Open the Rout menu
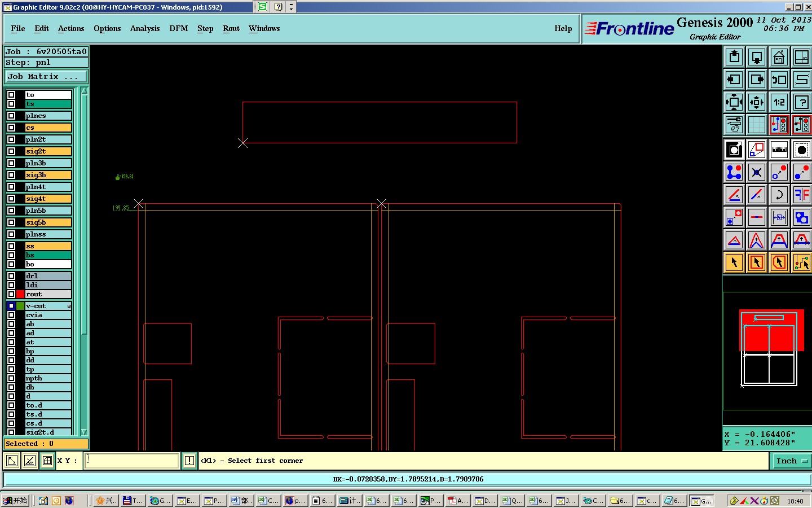812x508 pixels. tap(231, 28)
